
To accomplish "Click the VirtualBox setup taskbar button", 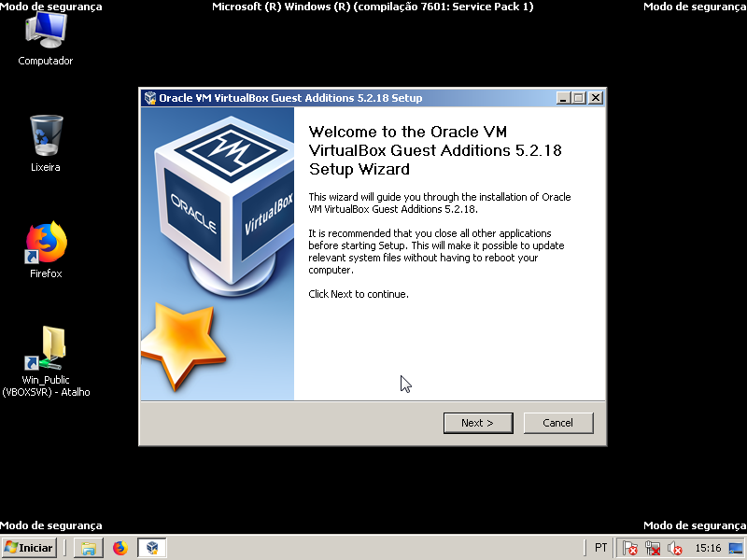I will (x=152, y=548).
